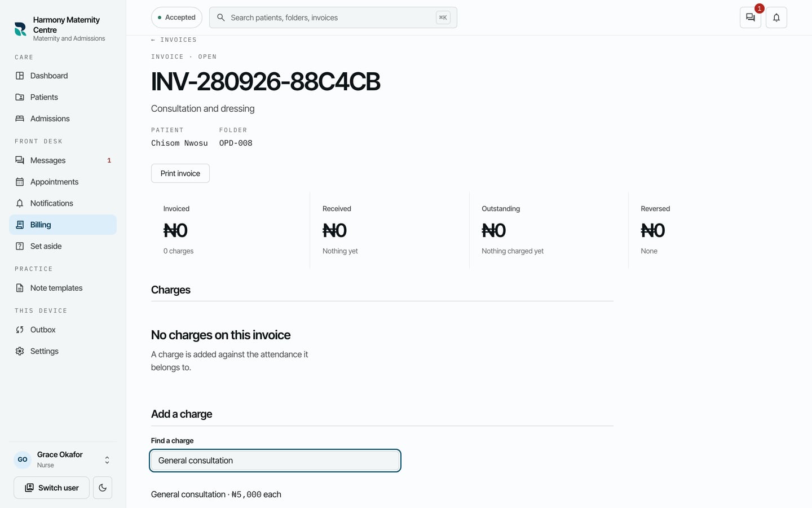Click the Find a charge input
This screenshot has height=508, width=812.
(x=275, y=461)
